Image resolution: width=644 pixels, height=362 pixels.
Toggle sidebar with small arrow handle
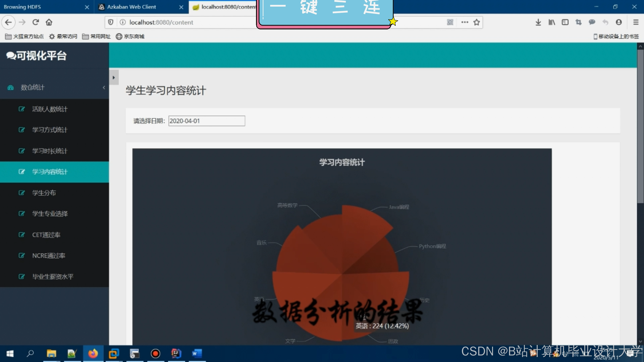coord(114,77)
